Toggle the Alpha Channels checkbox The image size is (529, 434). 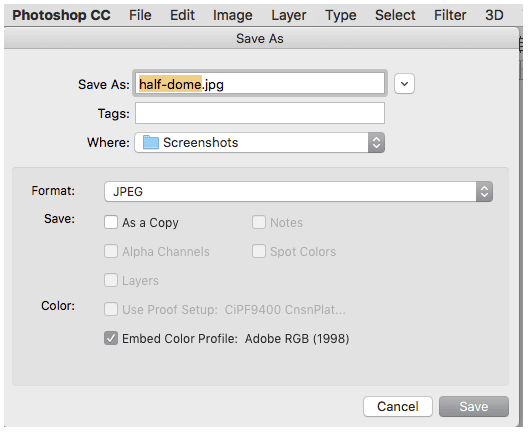point(111,252)
